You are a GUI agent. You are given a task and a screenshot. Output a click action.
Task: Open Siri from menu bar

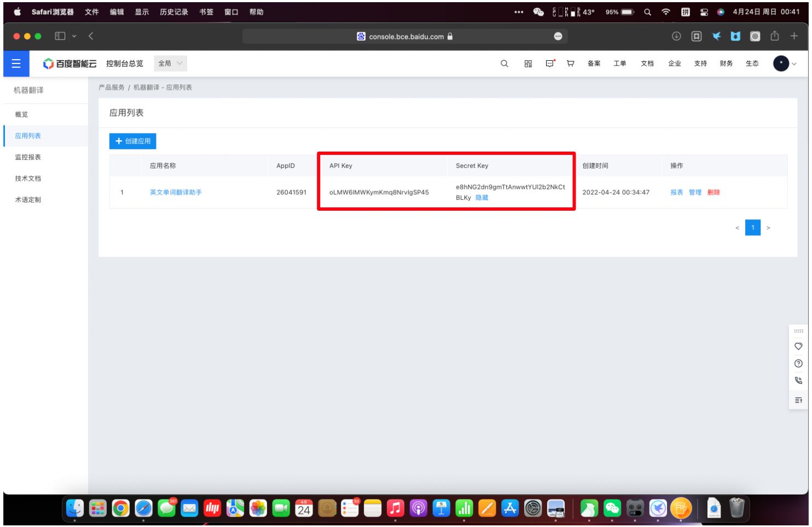click(721, 12)
